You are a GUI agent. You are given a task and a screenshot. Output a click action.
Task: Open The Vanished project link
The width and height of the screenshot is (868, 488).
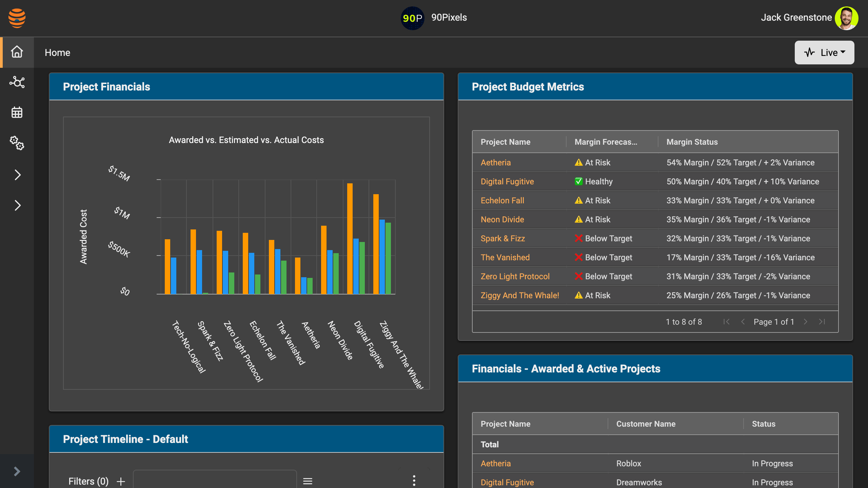point(505,257)
